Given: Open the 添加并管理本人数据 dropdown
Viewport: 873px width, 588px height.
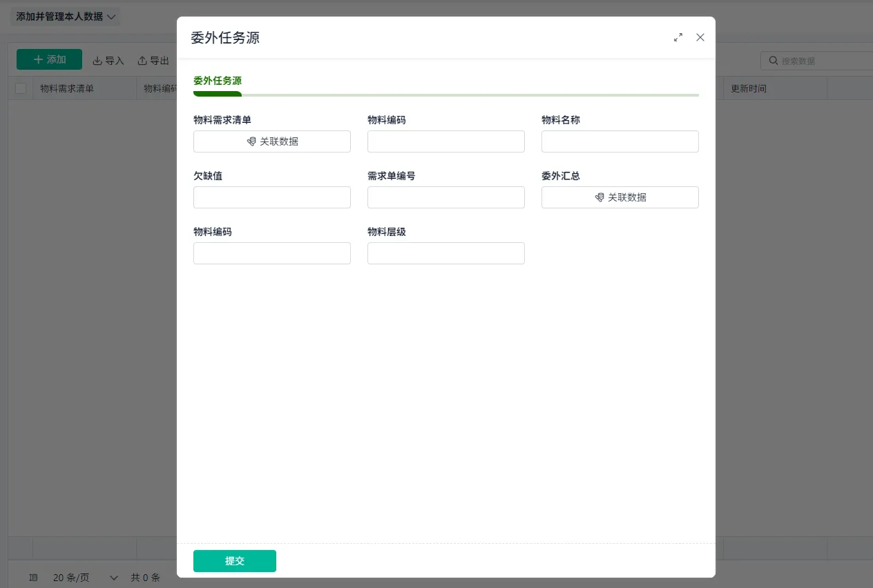Looking at the screenshot, I should coord(65,17).
